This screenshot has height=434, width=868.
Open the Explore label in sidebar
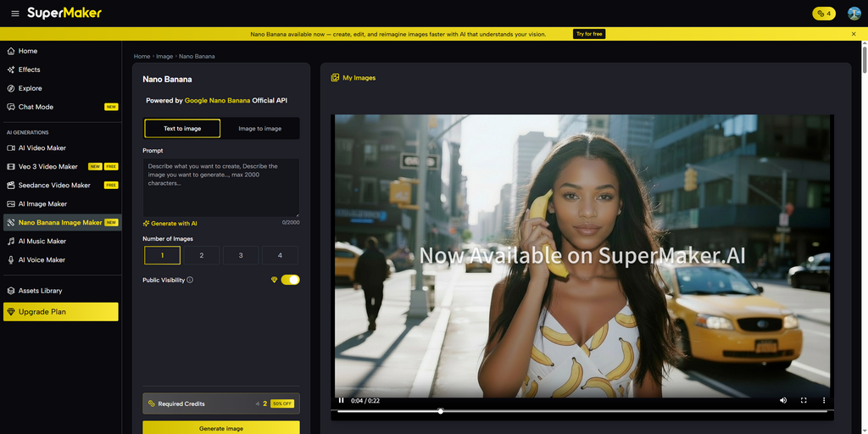coord(30,88)
